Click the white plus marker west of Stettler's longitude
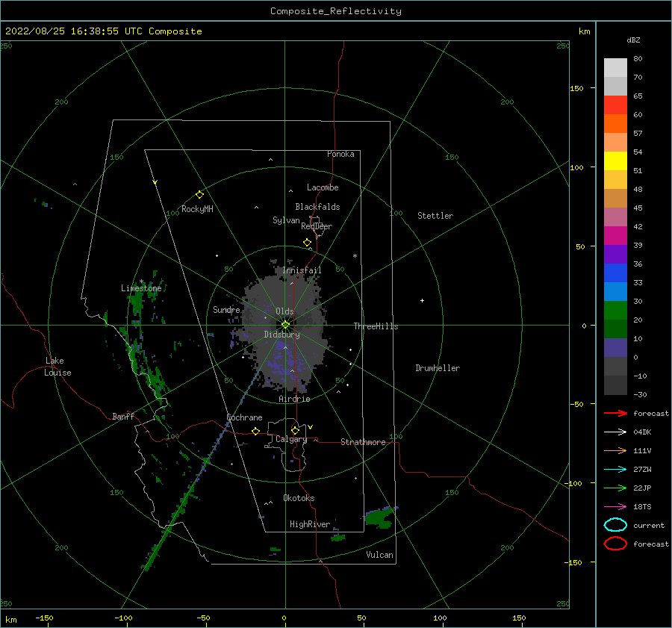 pyautogui.click(x=422, y=300)
